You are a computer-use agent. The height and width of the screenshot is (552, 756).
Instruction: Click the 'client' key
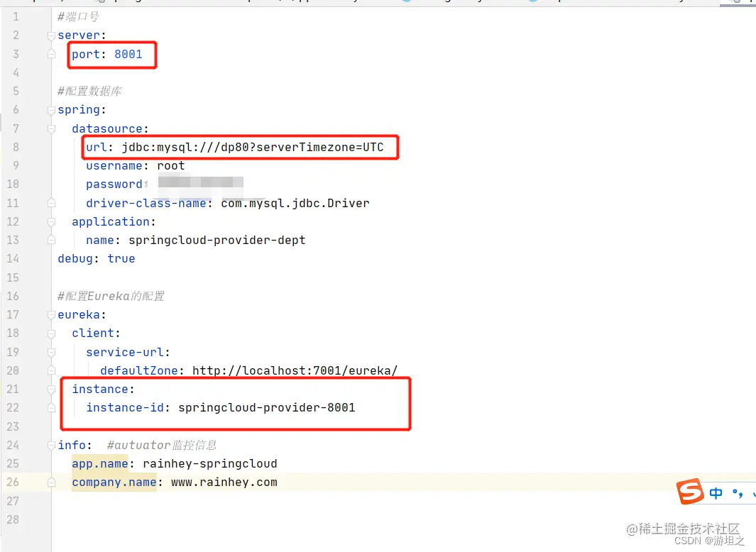[x=93, y=333]
